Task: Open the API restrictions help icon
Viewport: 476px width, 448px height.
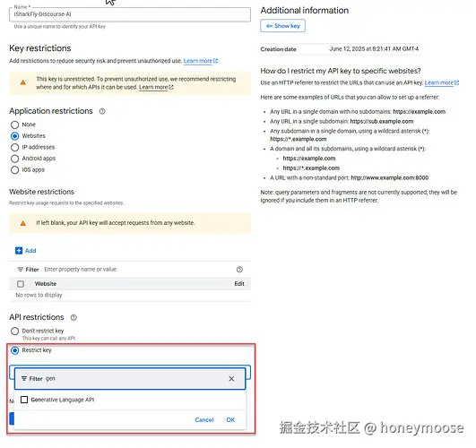Action: tap(74, 317)
